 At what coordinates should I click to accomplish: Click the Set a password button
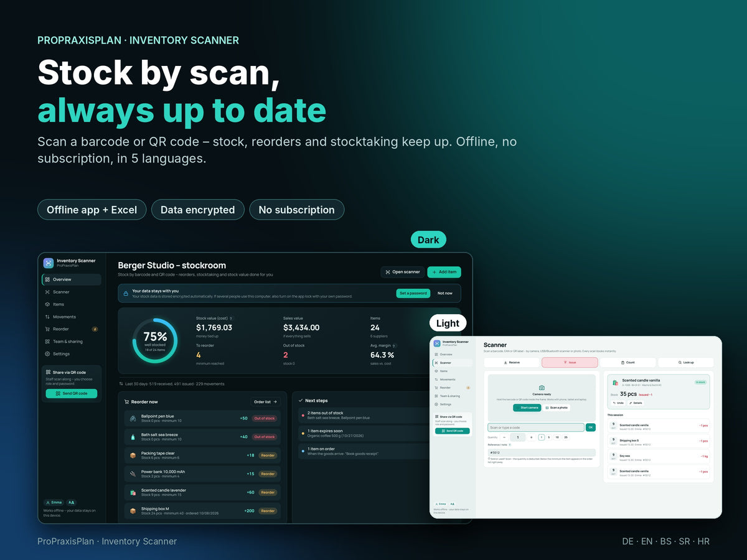413,293
